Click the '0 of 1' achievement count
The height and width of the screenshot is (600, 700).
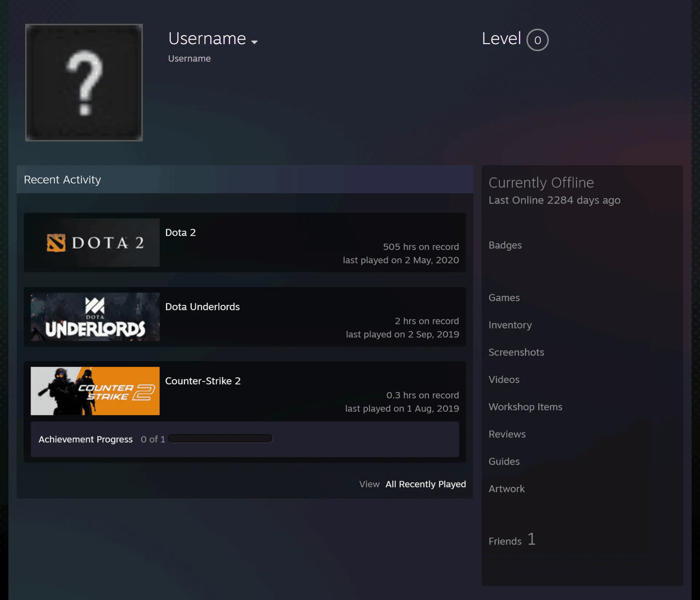(x=153, y=439)
